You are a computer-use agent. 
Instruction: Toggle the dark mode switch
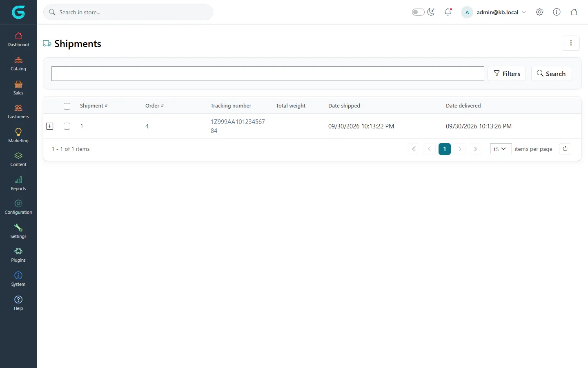[x=418, y=12]
